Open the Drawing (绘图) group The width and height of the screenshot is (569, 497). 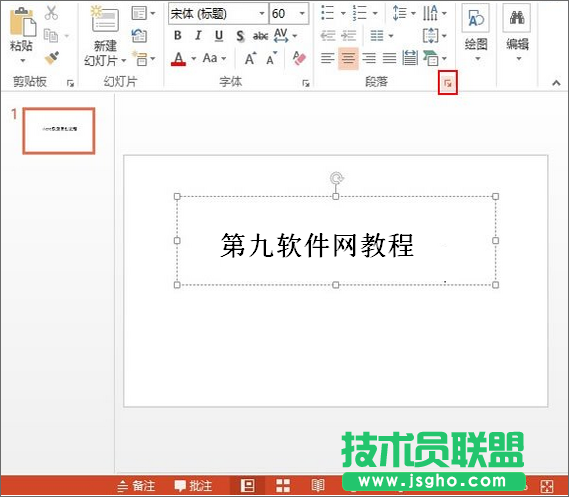pyautogui.click(x=476, y=33)
